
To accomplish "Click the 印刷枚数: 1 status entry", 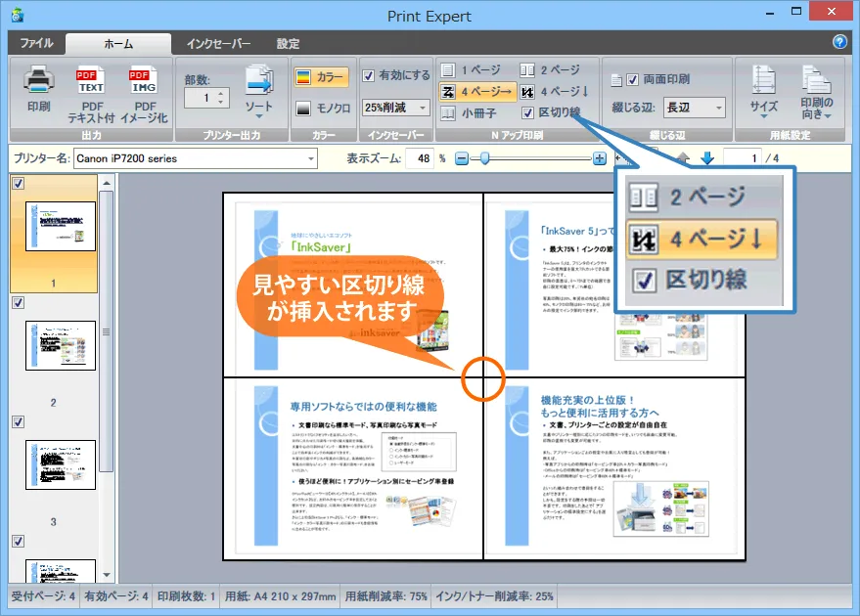I will click(186, 596).
